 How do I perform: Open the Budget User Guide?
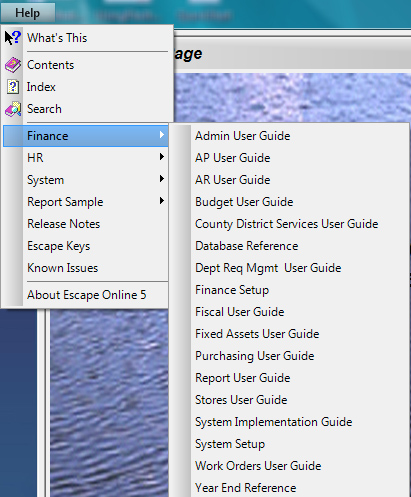coord(290,202)
